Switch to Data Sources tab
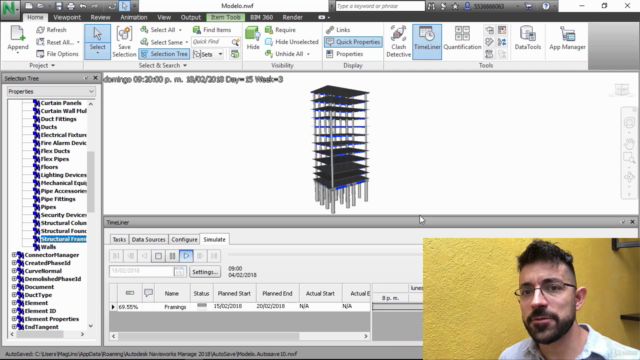The width and height of the screenshot is (640, 360). click(148, 240)
